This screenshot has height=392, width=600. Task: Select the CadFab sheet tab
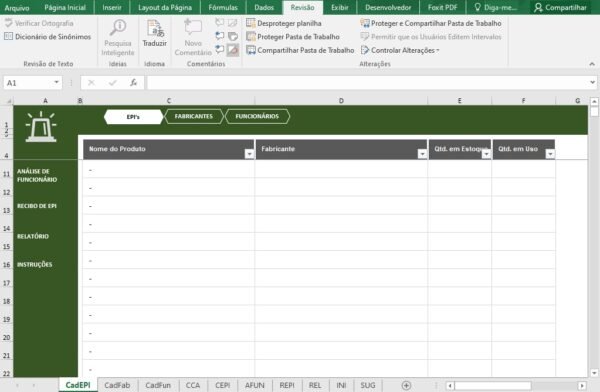click(x=117, y=385)
